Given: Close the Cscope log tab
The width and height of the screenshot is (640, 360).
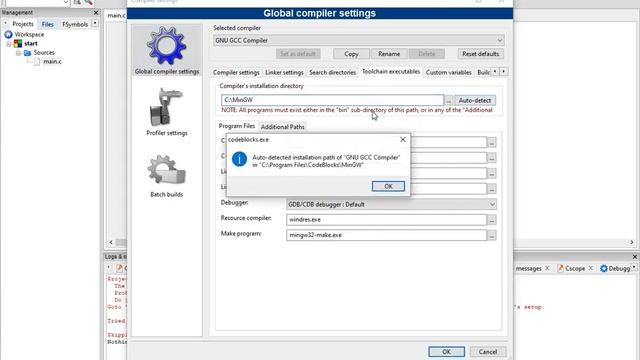Looking at the screenshot, I should (x=591, y=268).
